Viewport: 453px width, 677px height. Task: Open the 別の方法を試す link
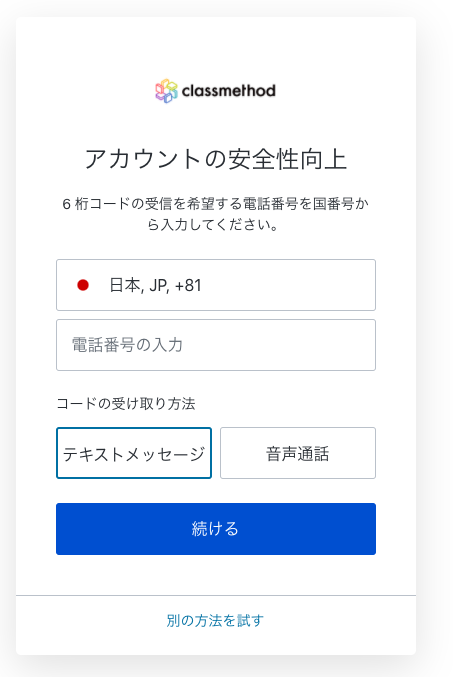coord(215,620)
